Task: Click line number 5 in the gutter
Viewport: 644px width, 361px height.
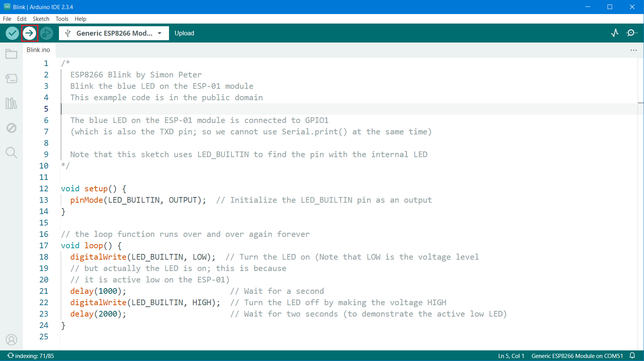Action: point(46,109)
